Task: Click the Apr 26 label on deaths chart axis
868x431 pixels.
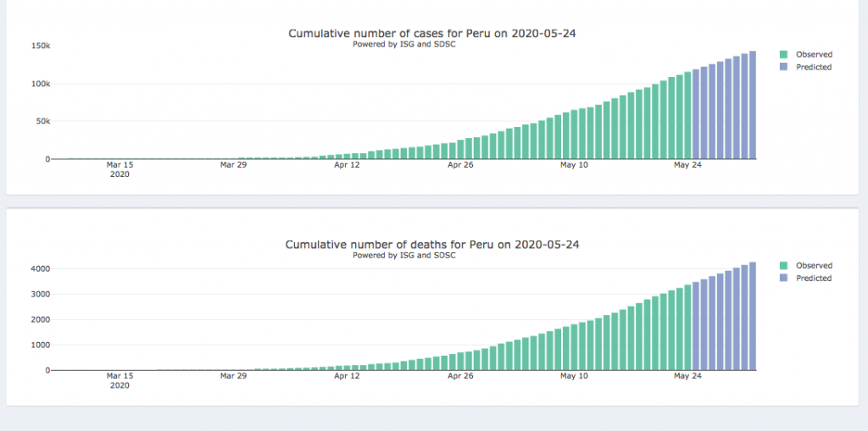Action: click(460, 376)
